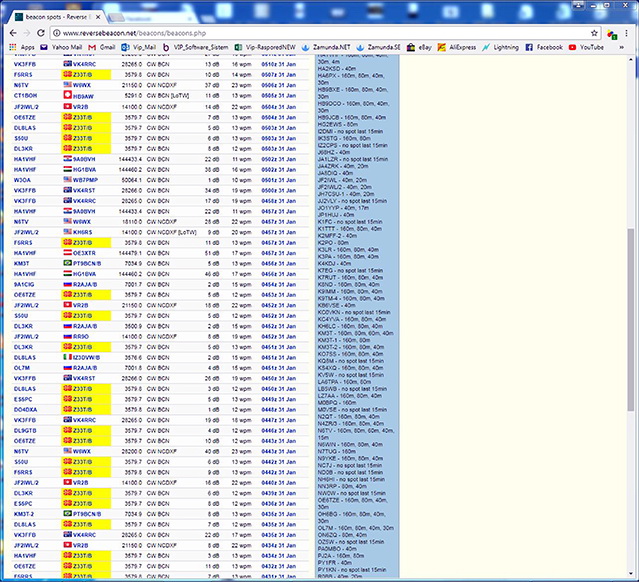Select frequency 50064.1 cell

(x=132, y=180)
